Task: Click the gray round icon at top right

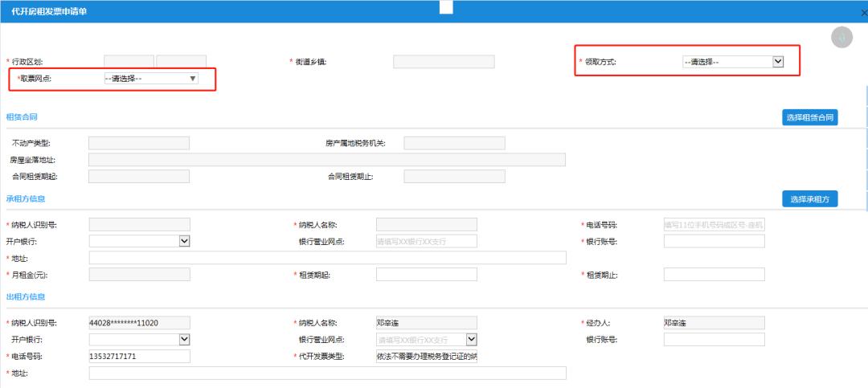Action: point(841,38)
